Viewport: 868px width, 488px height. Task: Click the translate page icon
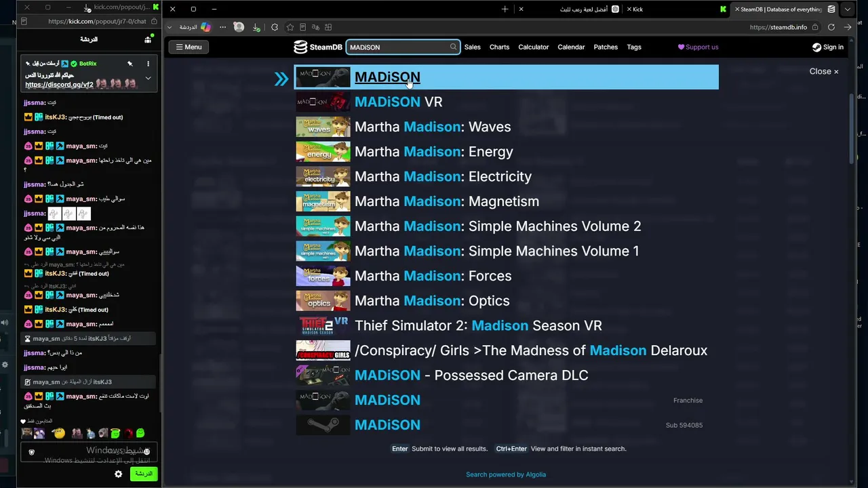(x=315, y=27)
